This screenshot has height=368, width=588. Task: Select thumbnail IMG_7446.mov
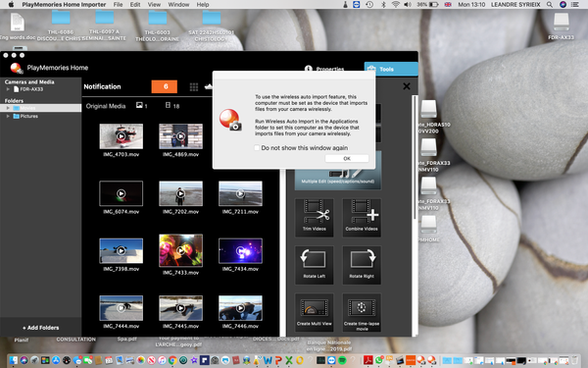(240, 308)
